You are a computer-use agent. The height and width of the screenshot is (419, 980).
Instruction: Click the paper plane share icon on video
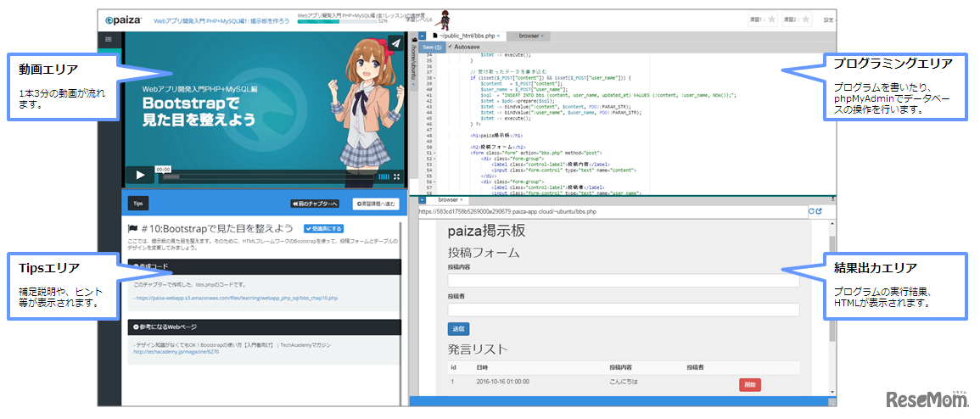[x=395, y=44]
